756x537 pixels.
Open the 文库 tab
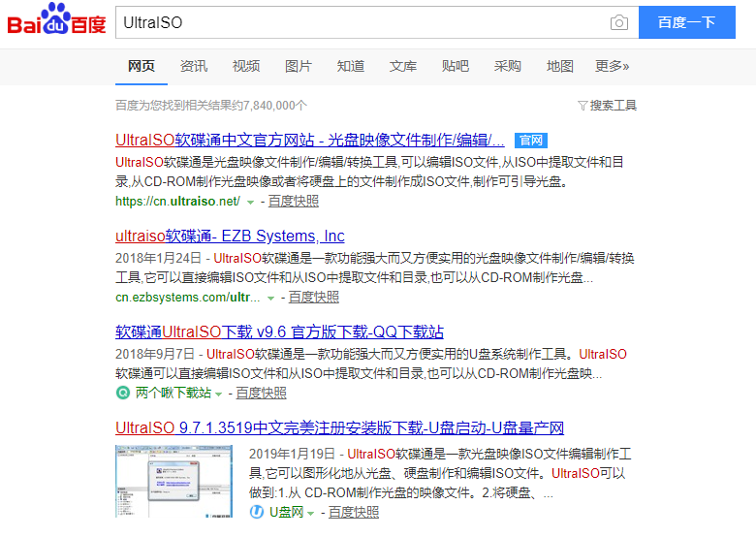(x=402, y=66)
